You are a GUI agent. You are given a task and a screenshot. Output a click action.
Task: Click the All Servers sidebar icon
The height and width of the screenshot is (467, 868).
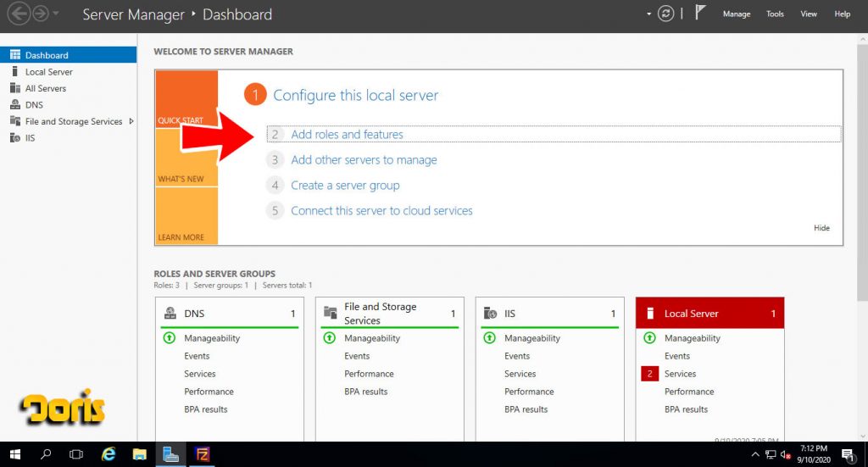pos(15,88)
